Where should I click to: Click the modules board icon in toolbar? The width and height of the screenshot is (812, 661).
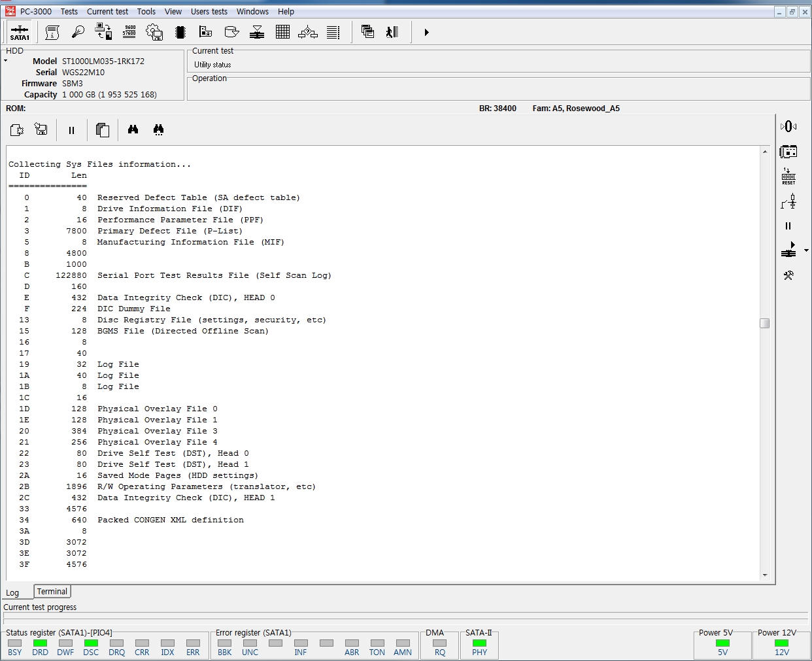(x=206, y=32)
